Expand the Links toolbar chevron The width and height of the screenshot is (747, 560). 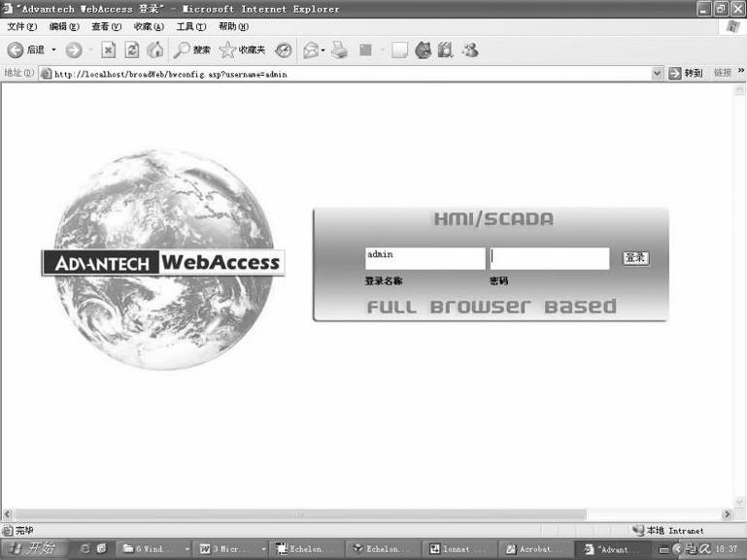click(x=741, y=71)
